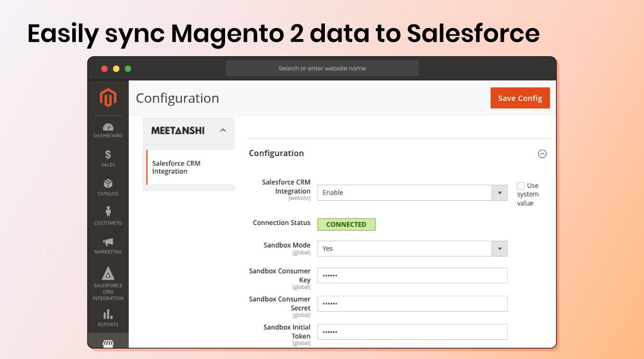Click the browser address search bar
The height and width of the screenshot is (359, 644).
click(322, 68)
